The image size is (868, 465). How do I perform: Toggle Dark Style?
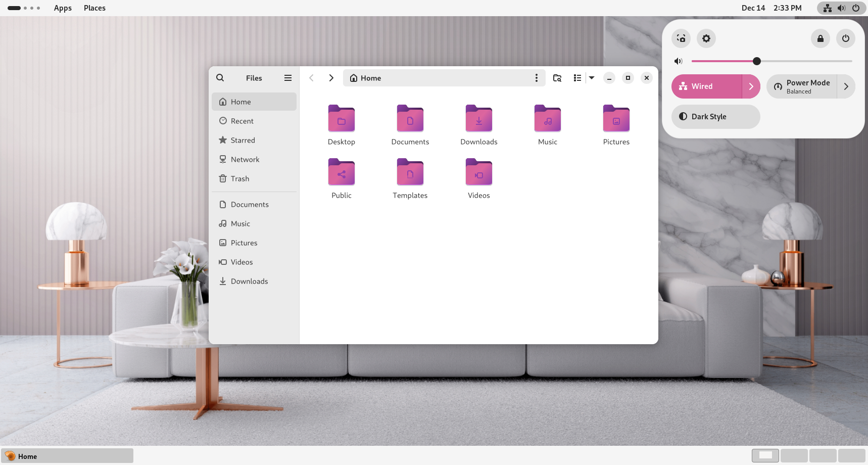716,117
